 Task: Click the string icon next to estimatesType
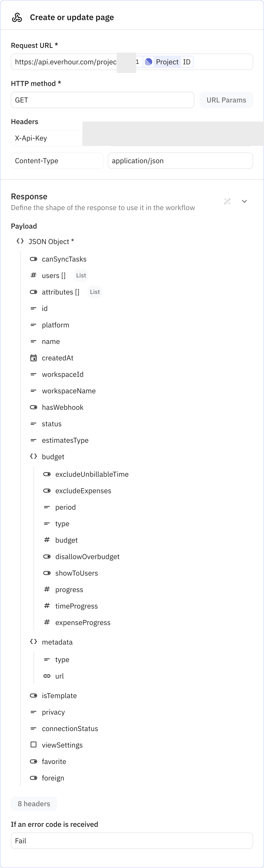point(33,440)
